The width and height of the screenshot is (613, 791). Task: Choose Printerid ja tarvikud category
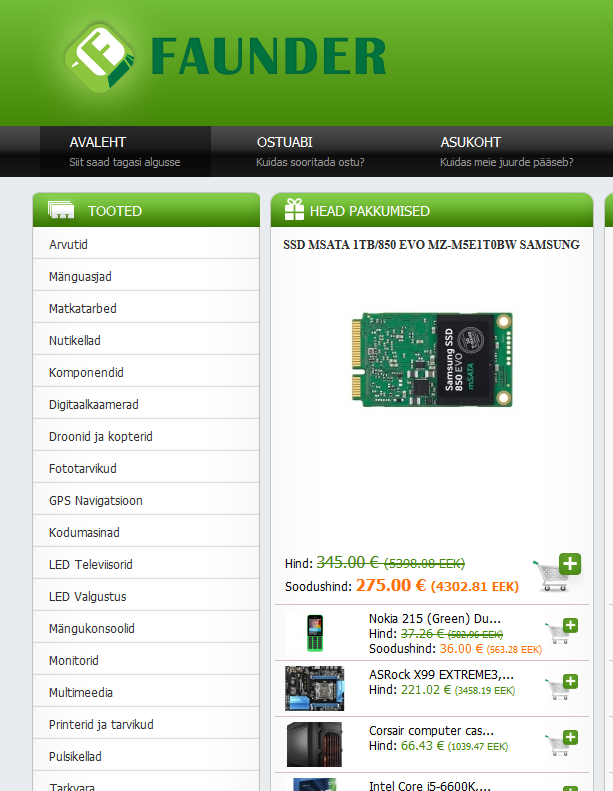(146, 725)
